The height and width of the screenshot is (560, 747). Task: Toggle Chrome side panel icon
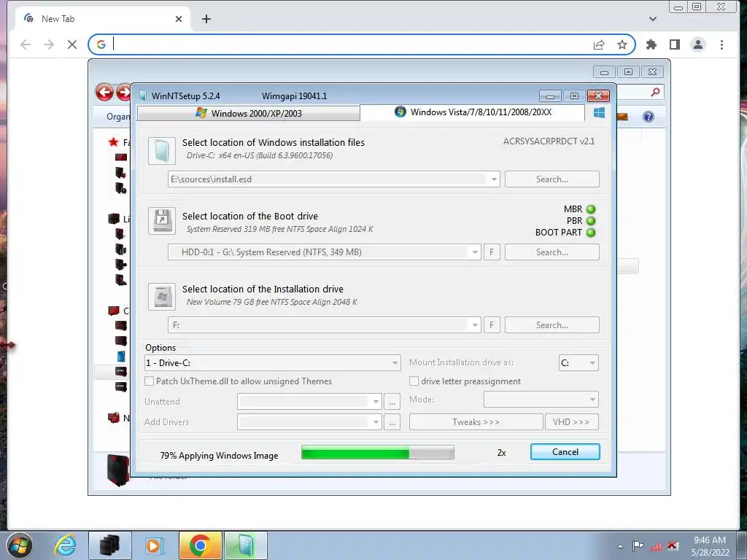tap(675, 44)
